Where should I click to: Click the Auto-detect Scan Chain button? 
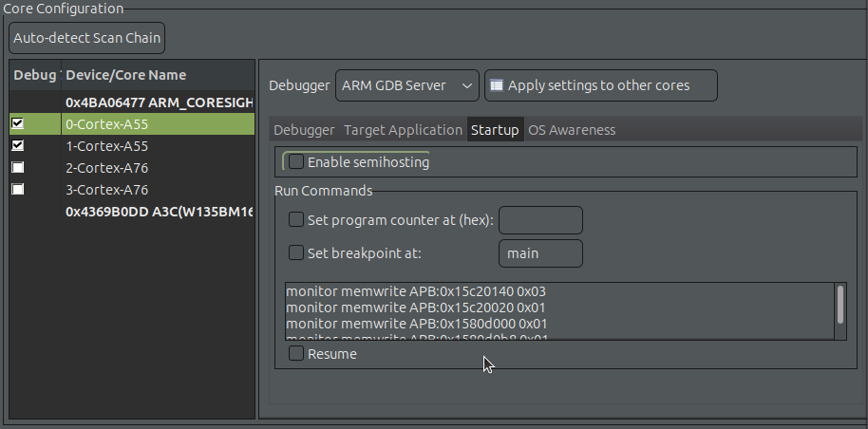point(86,38)
